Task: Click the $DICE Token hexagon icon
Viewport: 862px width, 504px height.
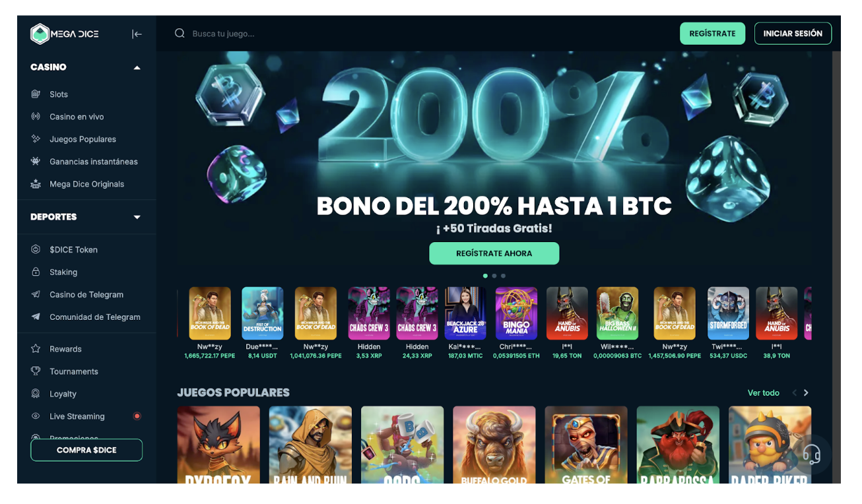Action: coord(36,249)
